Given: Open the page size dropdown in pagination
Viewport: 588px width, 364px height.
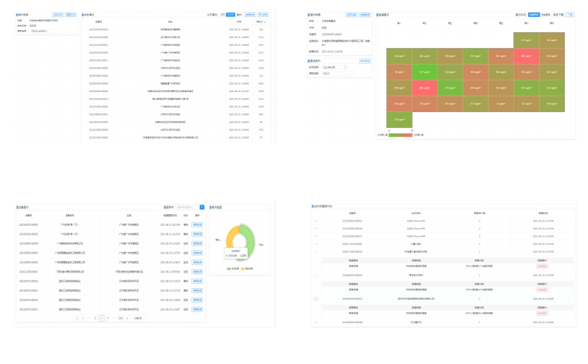Looking at the screenshot, I should 139,318.
